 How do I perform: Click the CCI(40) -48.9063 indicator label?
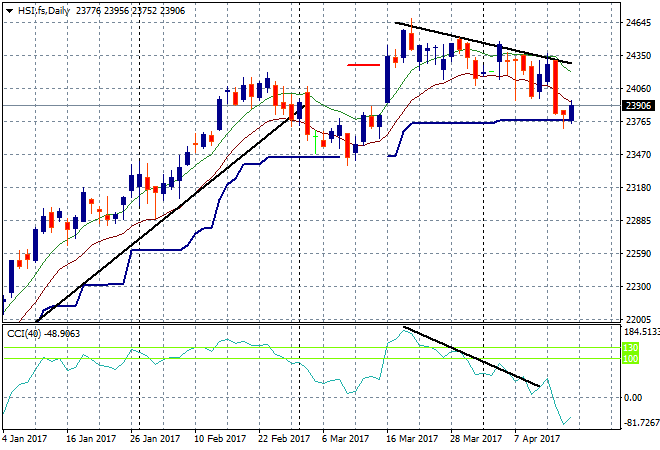(43, 334)
